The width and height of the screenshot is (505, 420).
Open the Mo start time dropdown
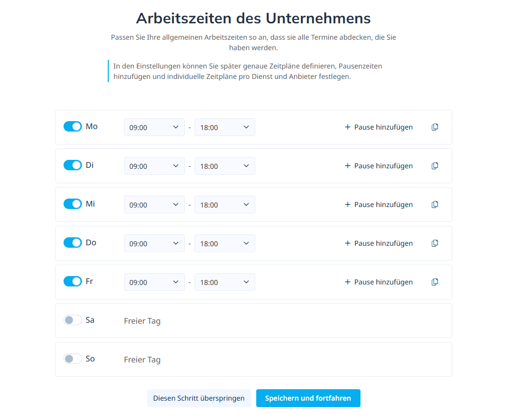click(x=154, y=127)
